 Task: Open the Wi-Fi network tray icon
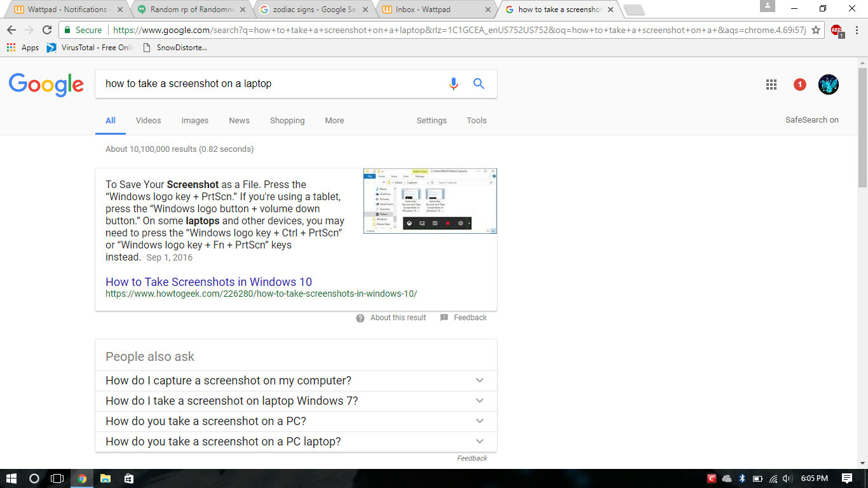(773, 478)
